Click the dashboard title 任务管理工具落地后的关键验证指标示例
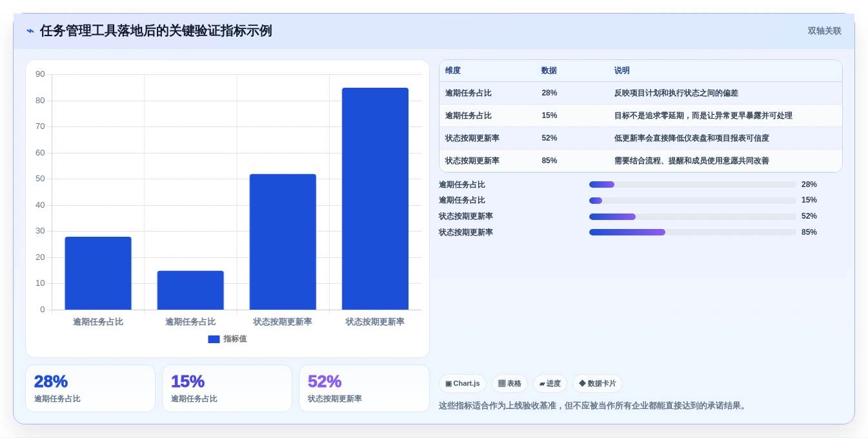This screenshot has width=868, height=438. click(x=156, y=31)
